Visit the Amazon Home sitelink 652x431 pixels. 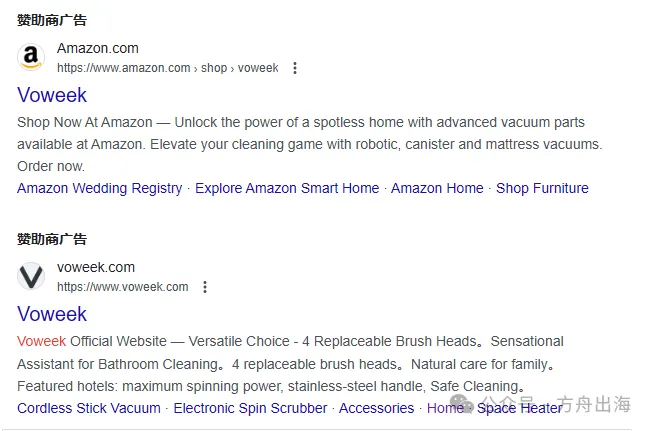coord(437,188)
